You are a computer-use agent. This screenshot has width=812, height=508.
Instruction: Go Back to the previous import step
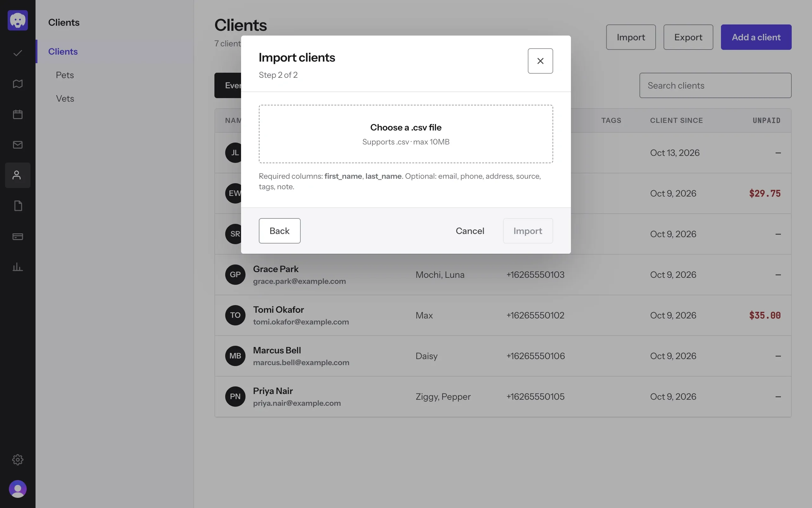tap(279, 231)
